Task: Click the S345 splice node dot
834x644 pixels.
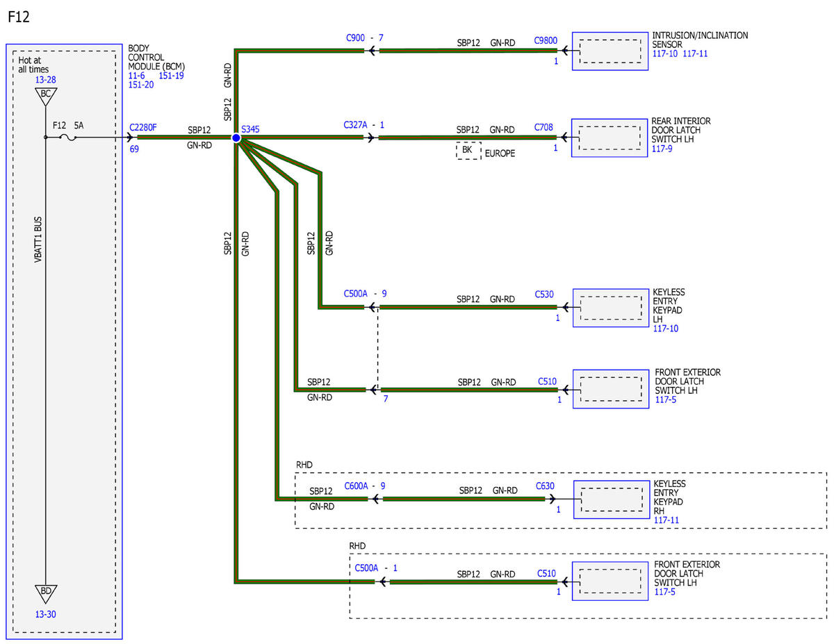Action: pyautogui.click(x=236, y=138)
